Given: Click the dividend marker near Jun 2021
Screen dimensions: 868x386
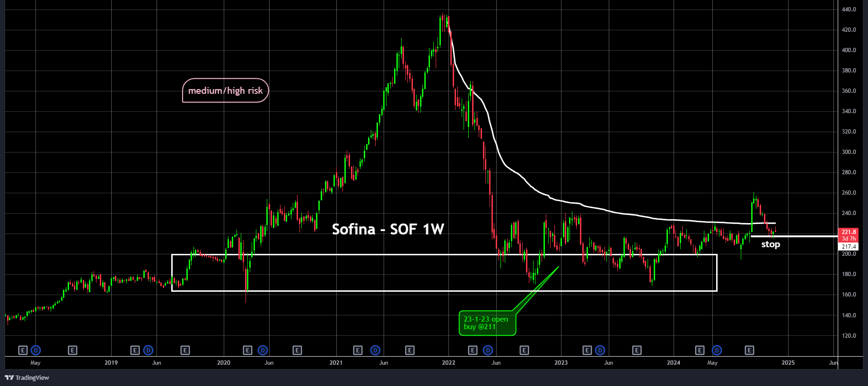Looking at the screenshot, I should tap(376, 350).
